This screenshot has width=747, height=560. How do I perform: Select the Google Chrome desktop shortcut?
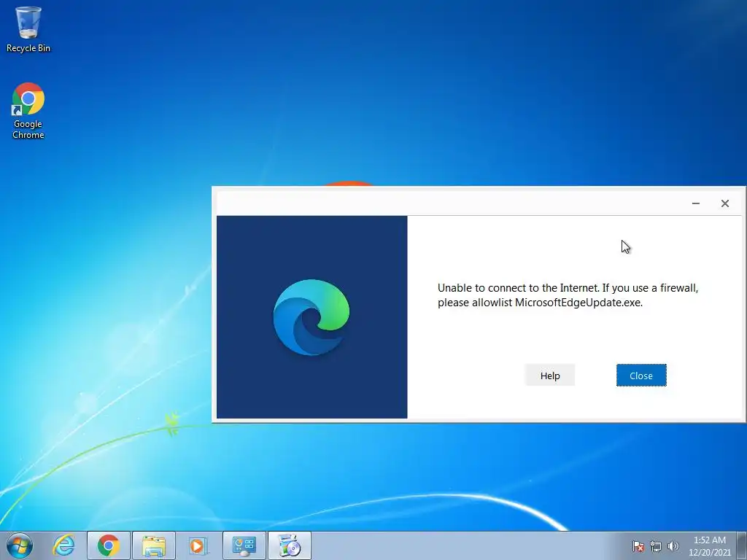pyautogui.click(x=28, y=111)
